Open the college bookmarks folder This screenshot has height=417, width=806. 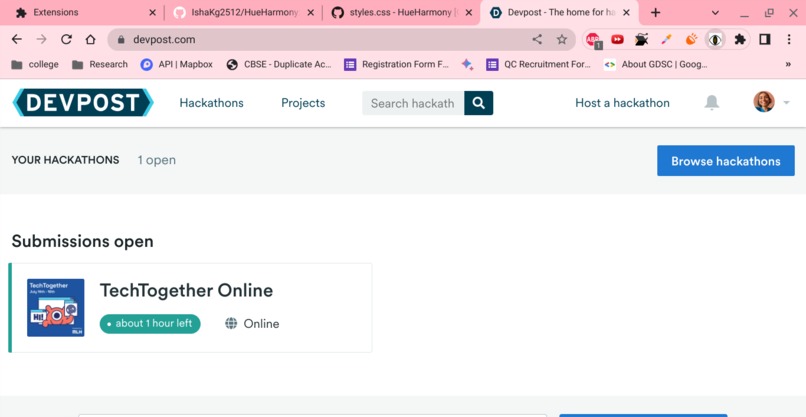pos(35,64)
